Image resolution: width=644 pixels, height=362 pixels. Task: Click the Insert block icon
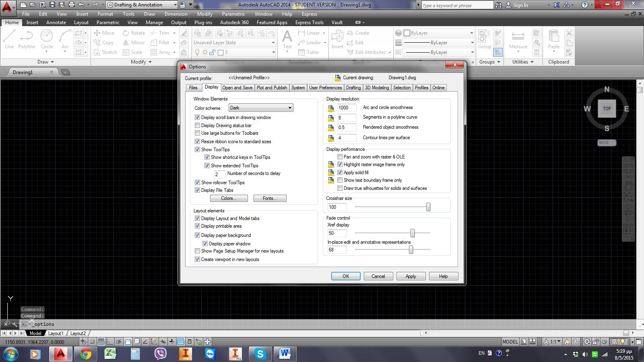(x=337, y=39)
